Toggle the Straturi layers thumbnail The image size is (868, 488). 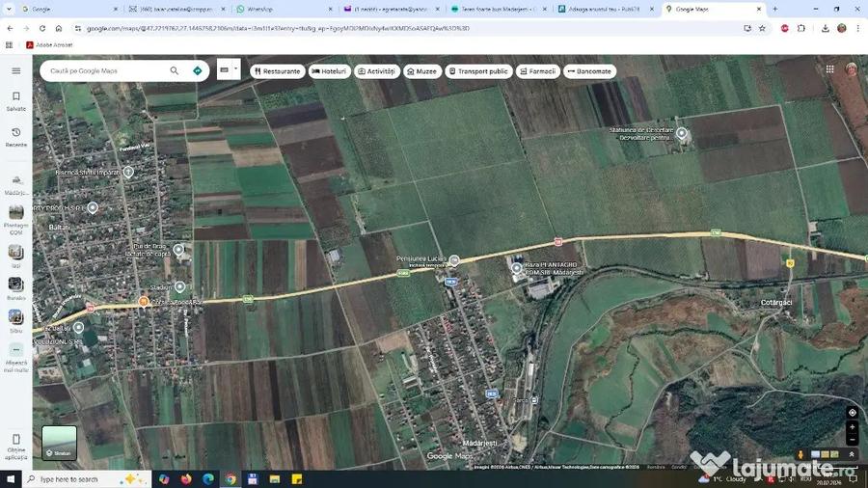click(x=59, y=443)
